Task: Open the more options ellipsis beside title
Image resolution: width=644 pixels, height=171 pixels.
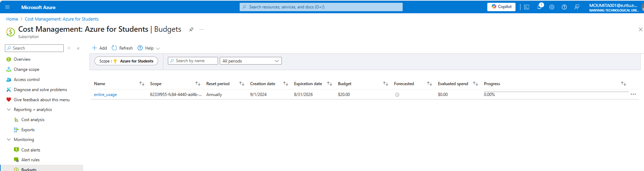Action: click(201, 29)
